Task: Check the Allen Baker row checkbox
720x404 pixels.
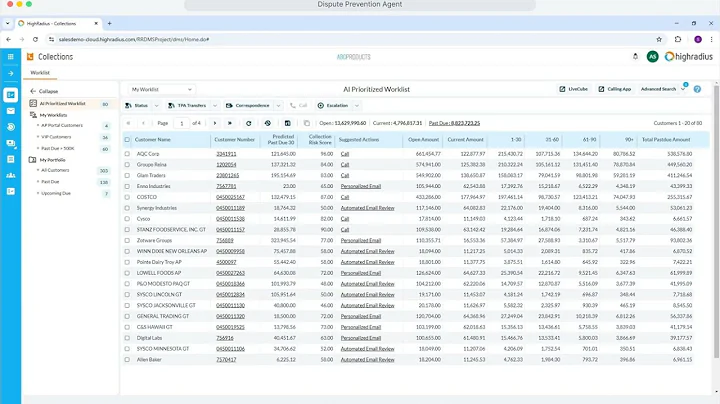Action: pos(127,360)
